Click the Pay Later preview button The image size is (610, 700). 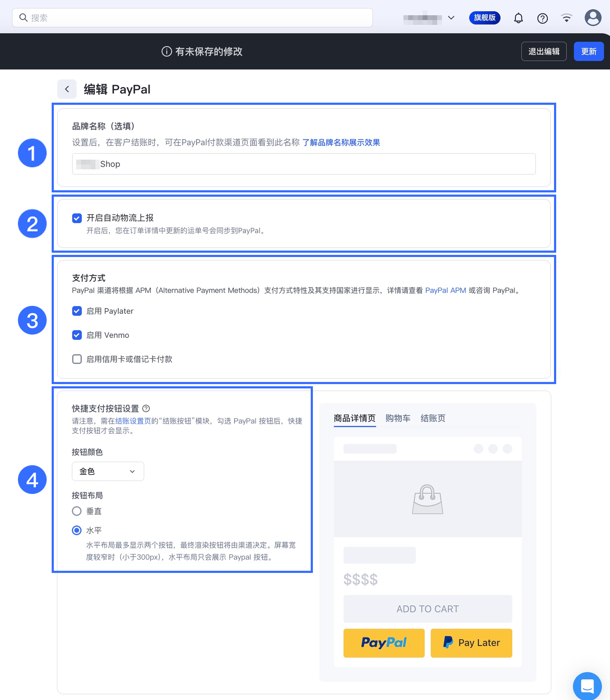(471, 643)
